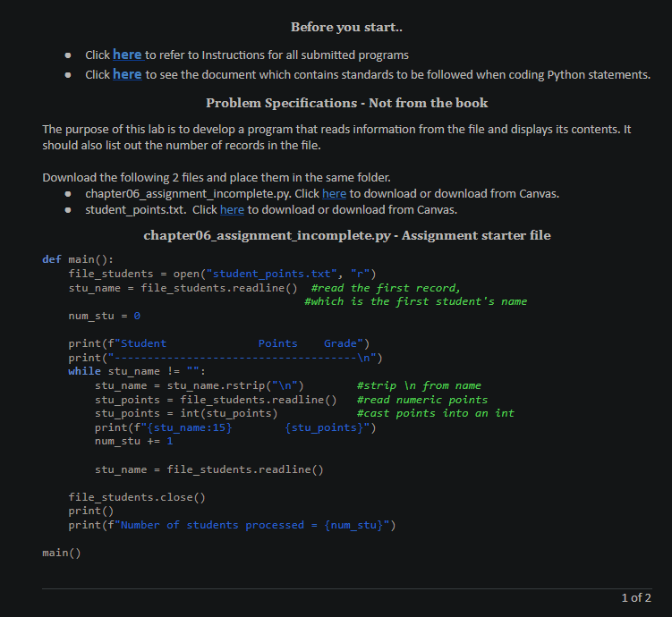This screenshot has width=672, height=617.
Task: Click the 'stu_name = stu_name.rstrip' code line
Action: tap(200, 385)
